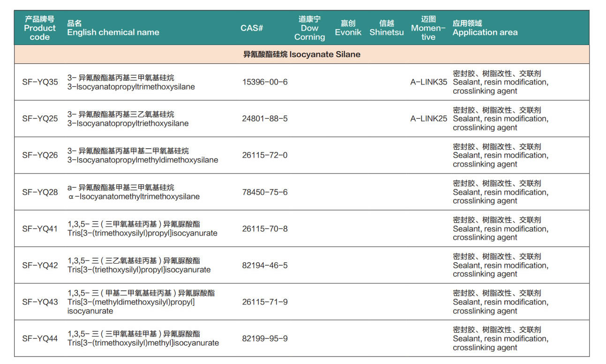Select product code SF-YQ42
606x364 pixels.
[40, 265]
